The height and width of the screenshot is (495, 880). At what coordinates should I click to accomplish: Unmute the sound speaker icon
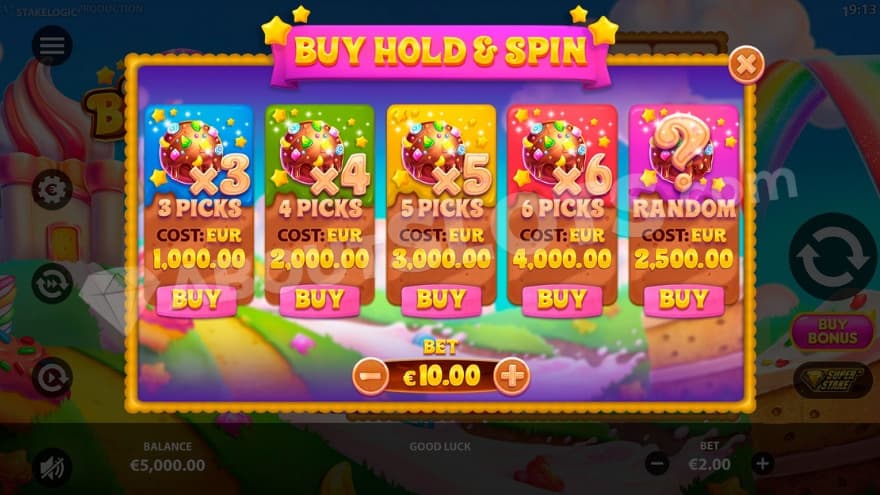pyautogui.click(x=52, y=468)
